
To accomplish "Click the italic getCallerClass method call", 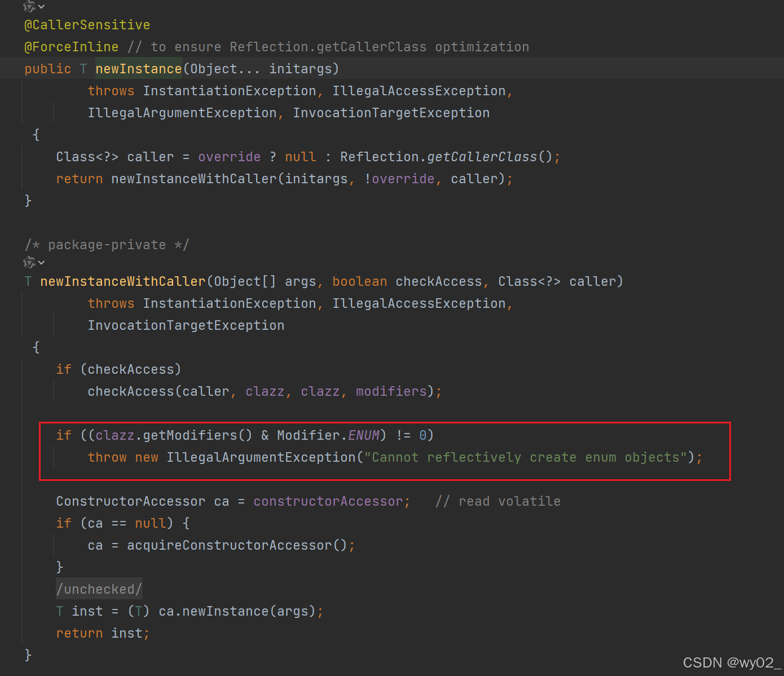I will coord(482,157).
